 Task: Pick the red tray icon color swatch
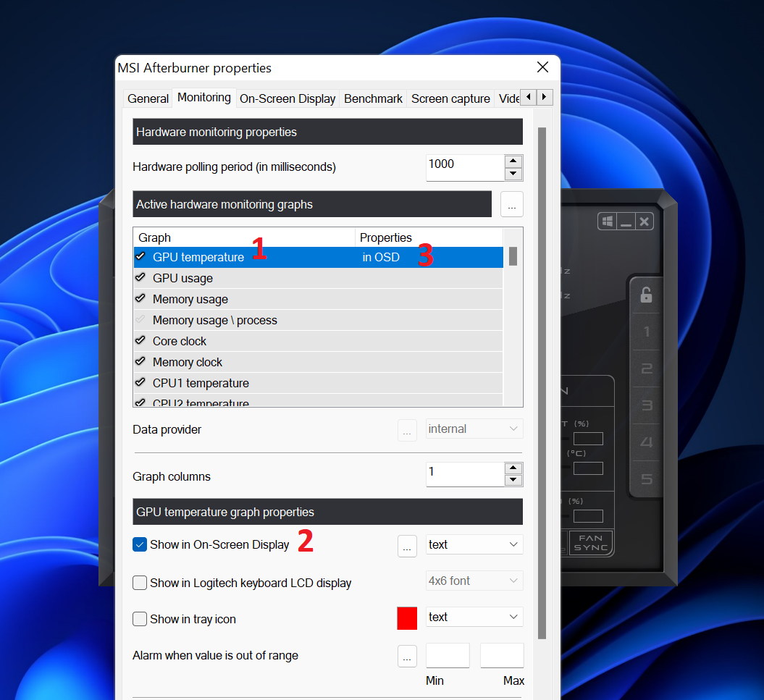pos(407,618)
